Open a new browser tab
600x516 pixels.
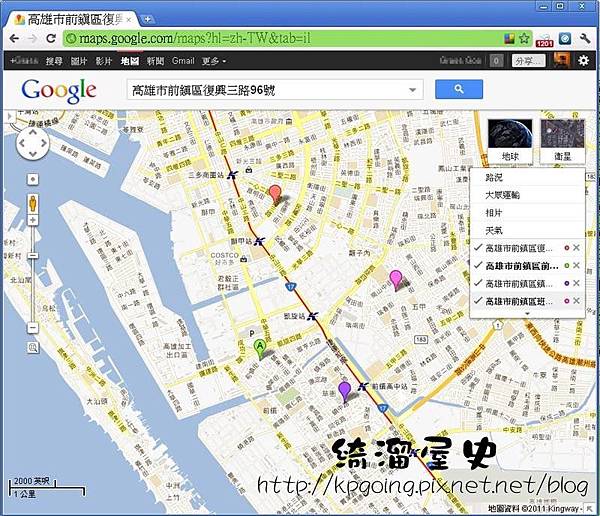point(147,19)
